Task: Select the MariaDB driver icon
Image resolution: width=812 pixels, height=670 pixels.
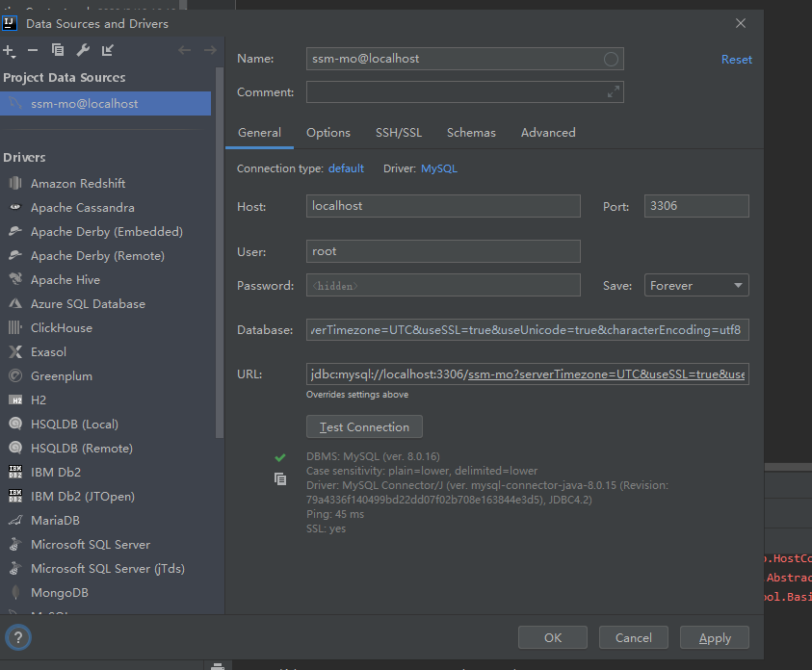Action: tap(15, 520)
